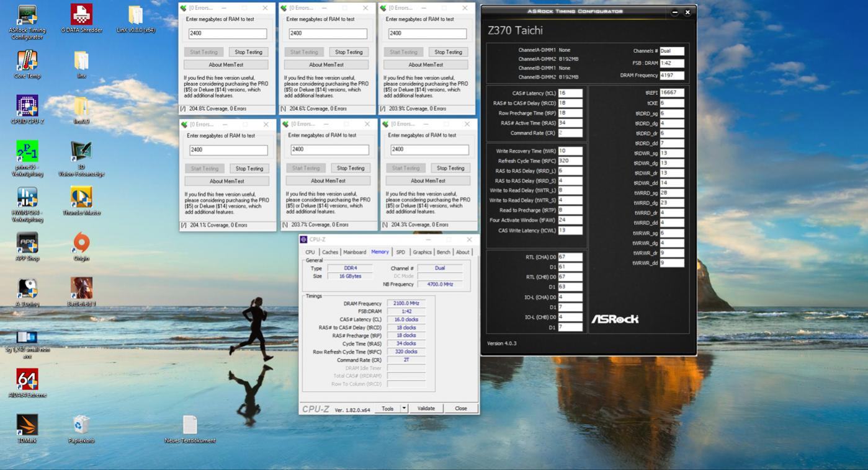Click the Validate button in CPU-Z
Screen dimensions: 868x470
(x=426, y=409)
